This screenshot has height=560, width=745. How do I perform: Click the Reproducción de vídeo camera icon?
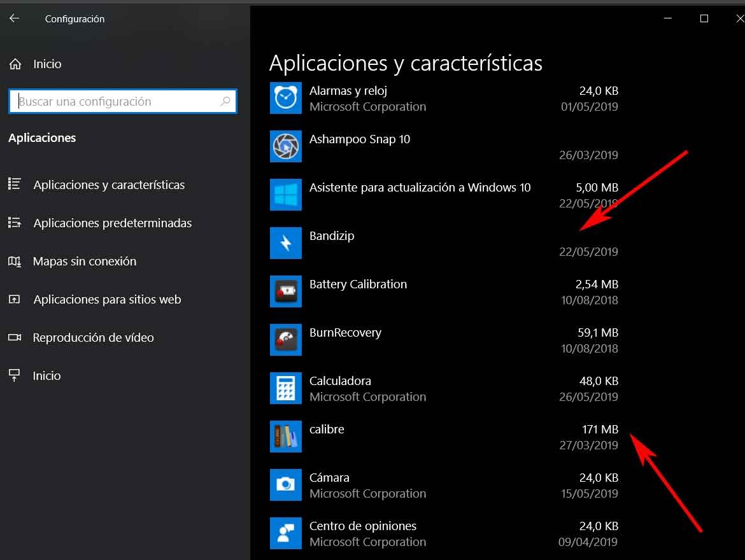pos(15,337)
